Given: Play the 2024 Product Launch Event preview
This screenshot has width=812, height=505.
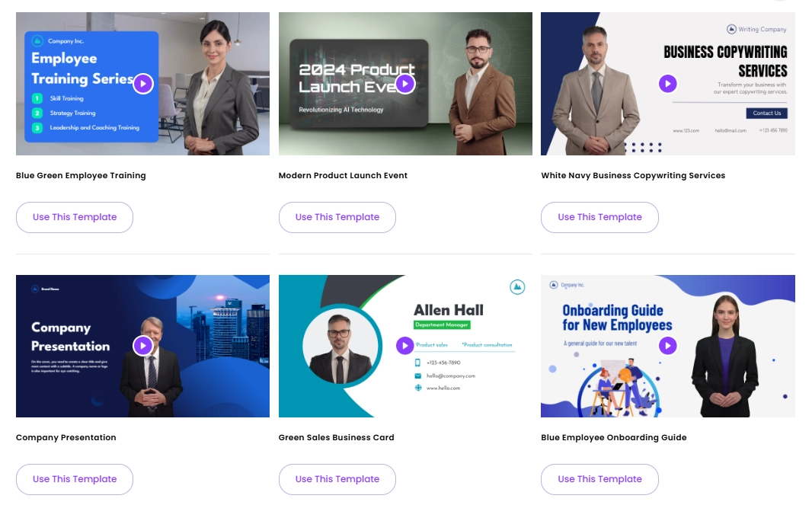Looking at the screenshot, I should pyautogui.click(x=405, y=83).
